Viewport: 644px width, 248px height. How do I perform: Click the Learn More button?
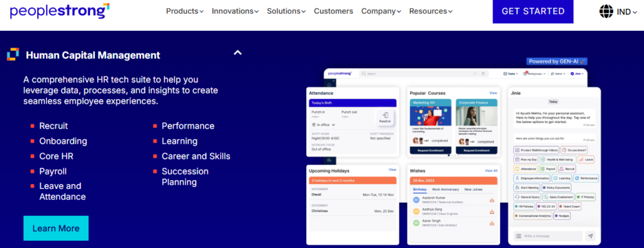click(x=56, y=229)
